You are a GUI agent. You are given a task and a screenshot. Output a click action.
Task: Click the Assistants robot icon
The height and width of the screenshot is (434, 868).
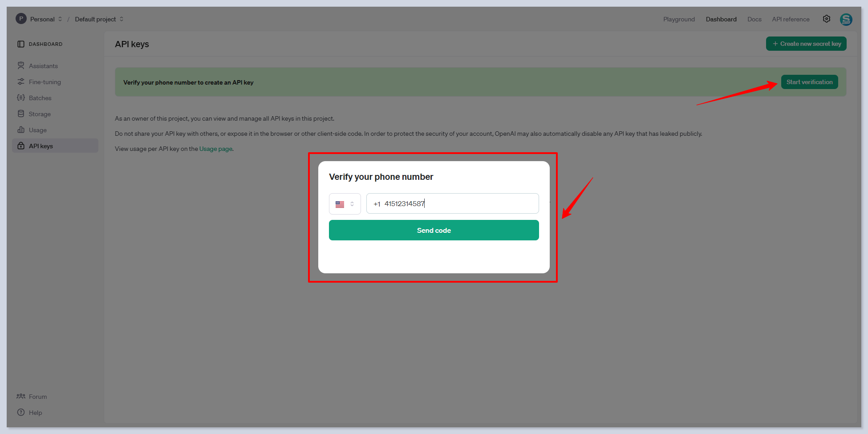[21, 66]
